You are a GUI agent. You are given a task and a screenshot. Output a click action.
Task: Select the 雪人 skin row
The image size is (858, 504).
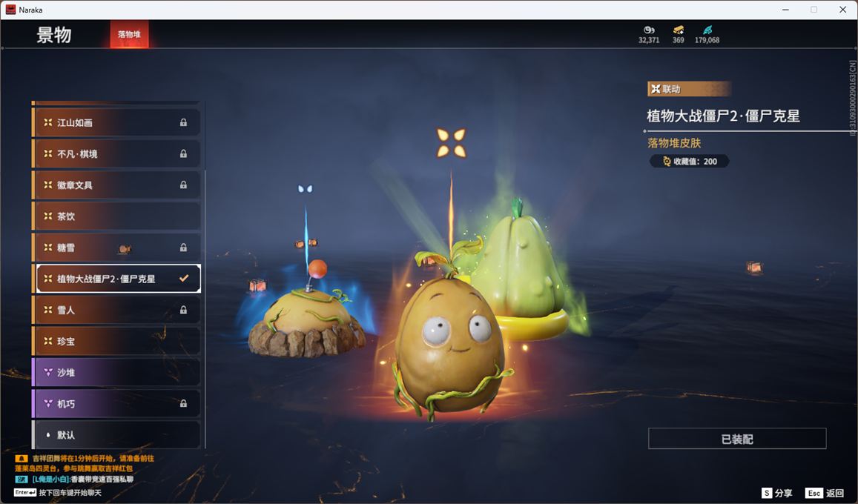pos(116,310)
